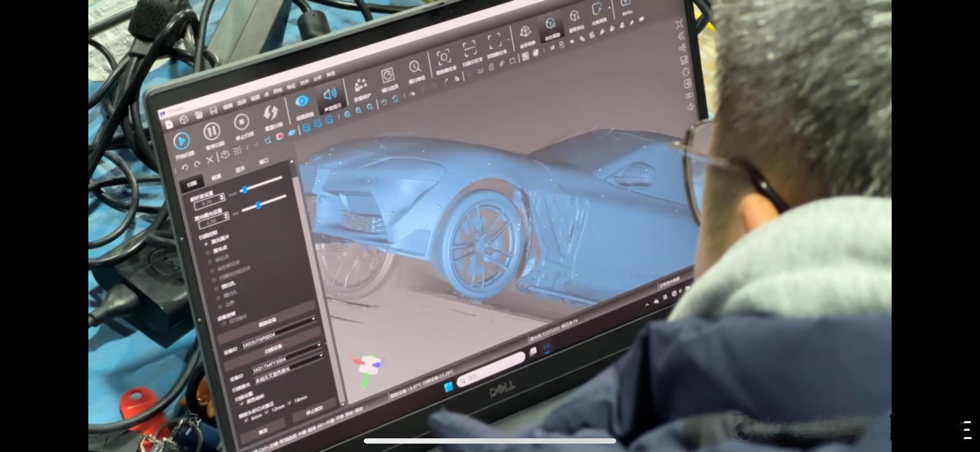Click the Reset Scan double-arrow icon
980x452 pixels.
(271, 112)
